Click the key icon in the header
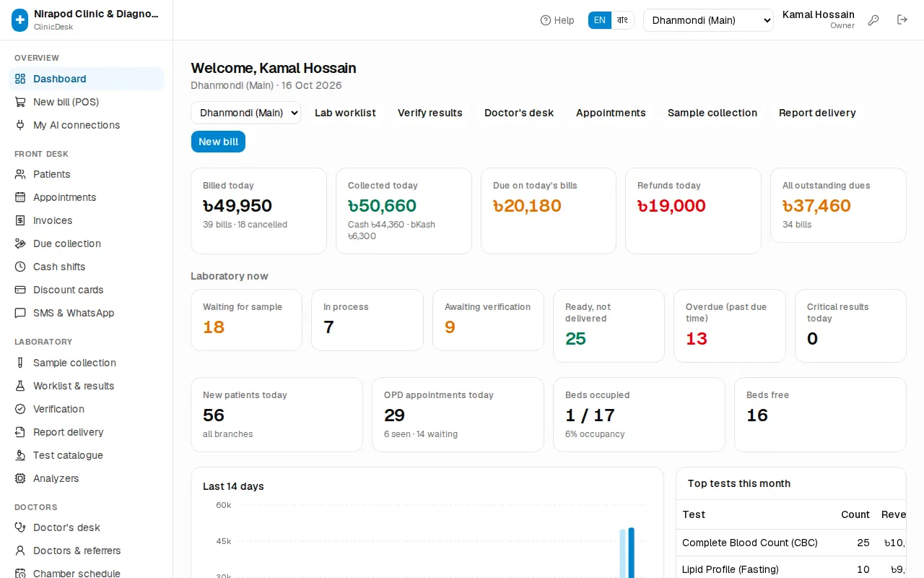 pyautogui.click(x=873, y=20)
